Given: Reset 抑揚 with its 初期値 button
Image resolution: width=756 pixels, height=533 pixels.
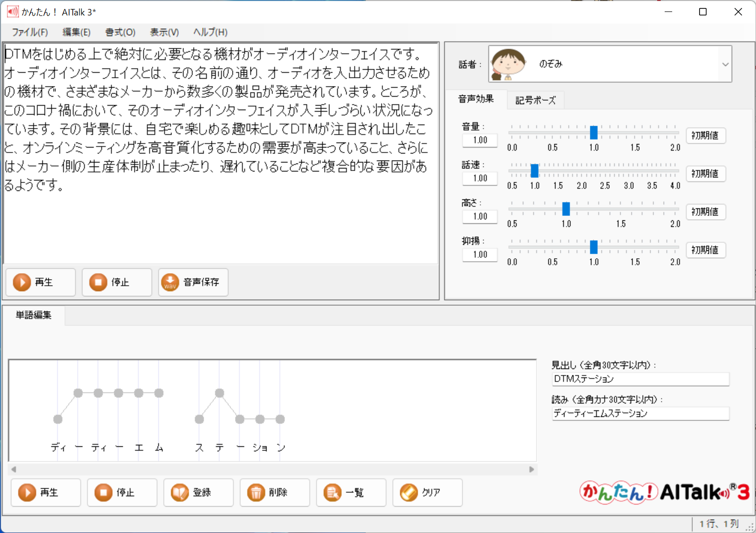Looking at the screenshot, I should click(x=706, y=250).
